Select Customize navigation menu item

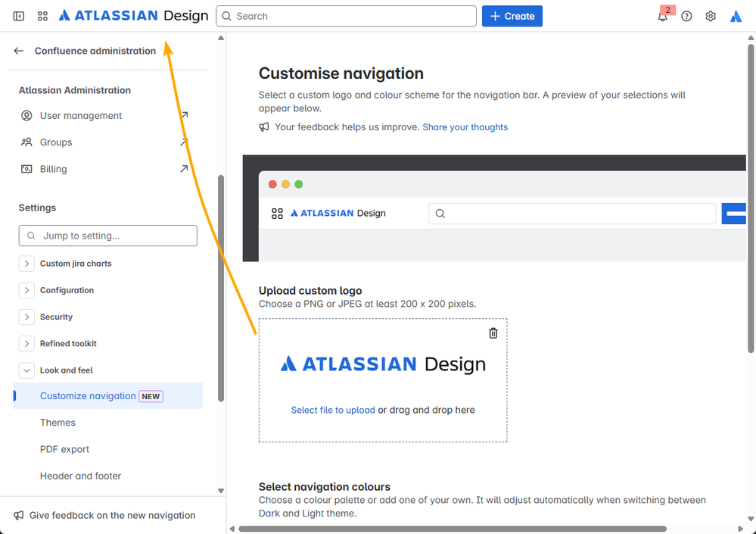tap(108, 396)
